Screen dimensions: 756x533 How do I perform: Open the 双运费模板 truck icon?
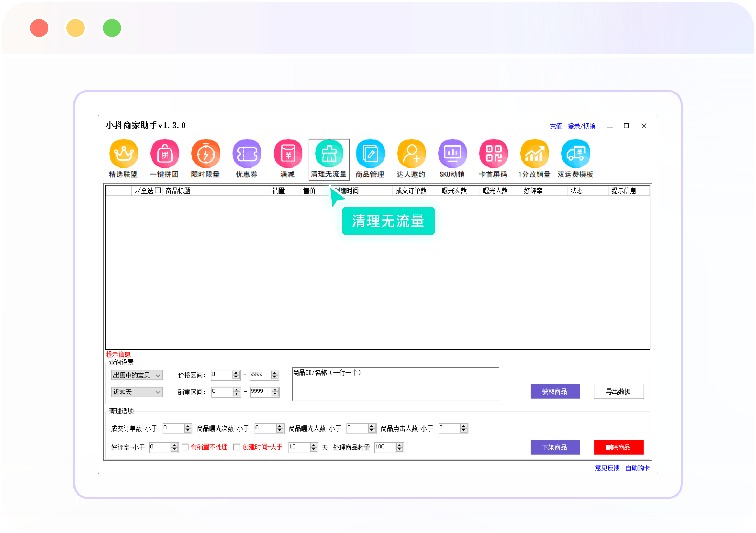575,154
